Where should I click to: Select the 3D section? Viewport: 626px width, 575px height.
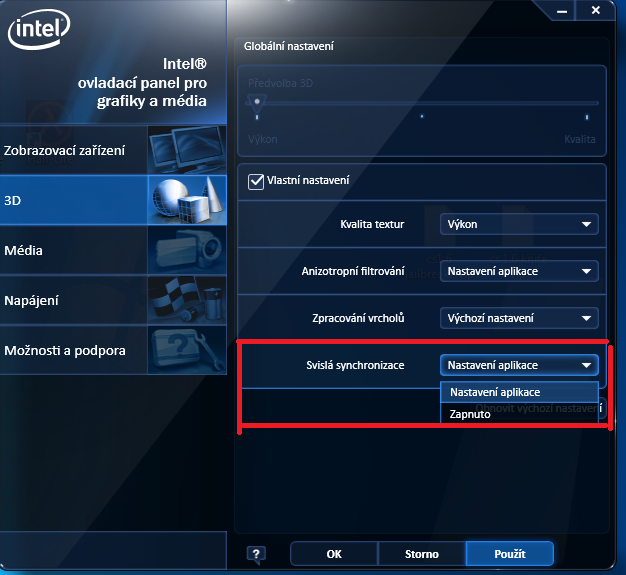coord(113,200)
